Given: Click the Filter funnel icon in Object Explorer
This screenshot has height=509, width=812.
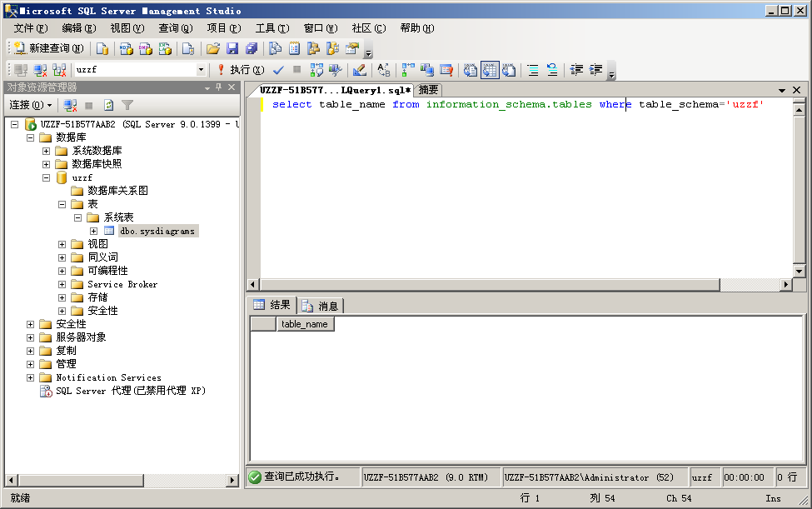Looking at the screenshot, I should (x=127, y=106).
